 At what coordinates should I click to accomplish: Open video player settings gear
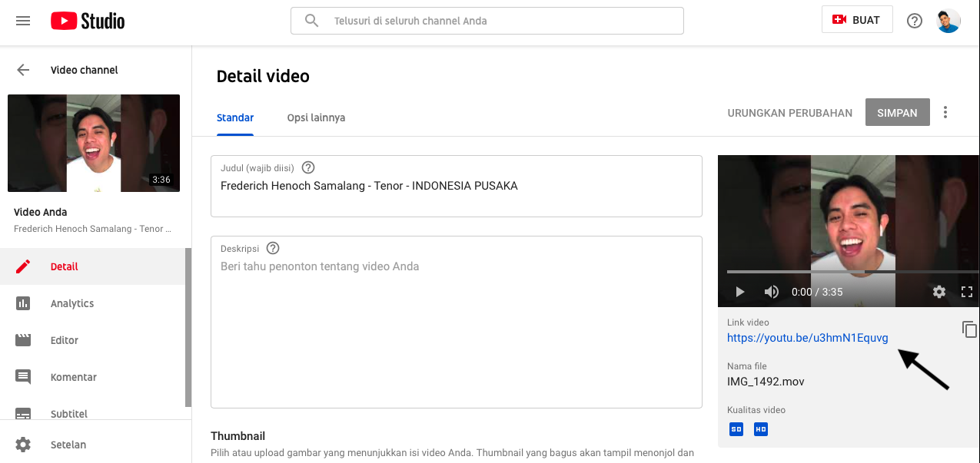[x=938, y=292]
